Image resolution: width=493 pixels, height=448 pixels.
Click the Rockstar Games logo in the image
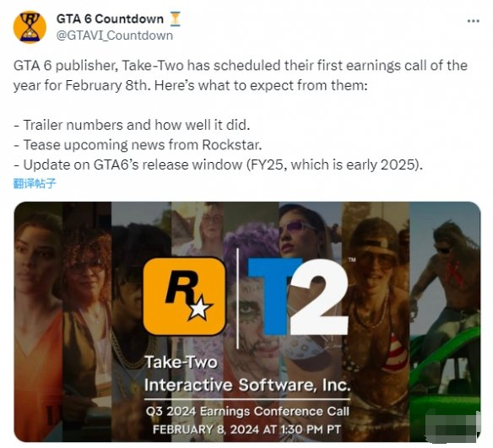click(x=184, y=296)
